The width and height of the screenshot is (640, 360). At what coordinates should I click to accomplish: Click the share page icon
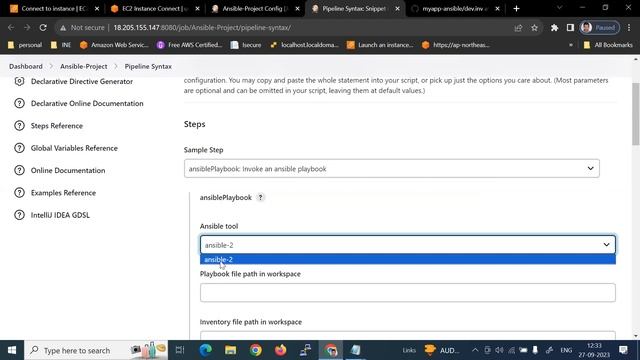coord(518,28)
